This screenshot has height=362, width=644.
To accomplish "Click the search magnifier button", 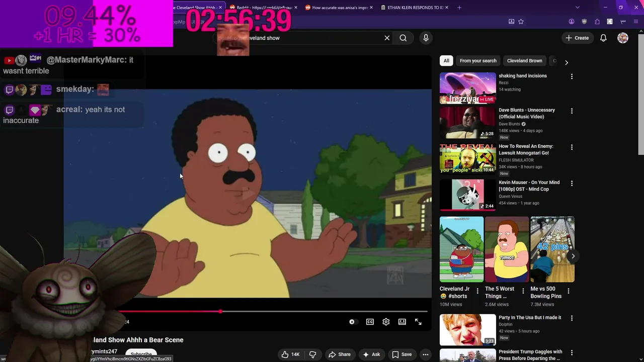I will [x=403, y=38].
